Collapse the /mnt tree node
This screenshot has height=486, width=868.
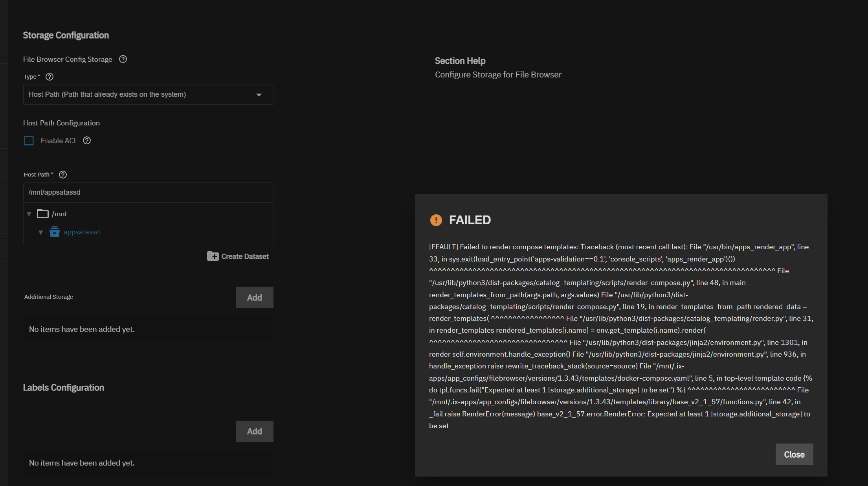[29, 214]
